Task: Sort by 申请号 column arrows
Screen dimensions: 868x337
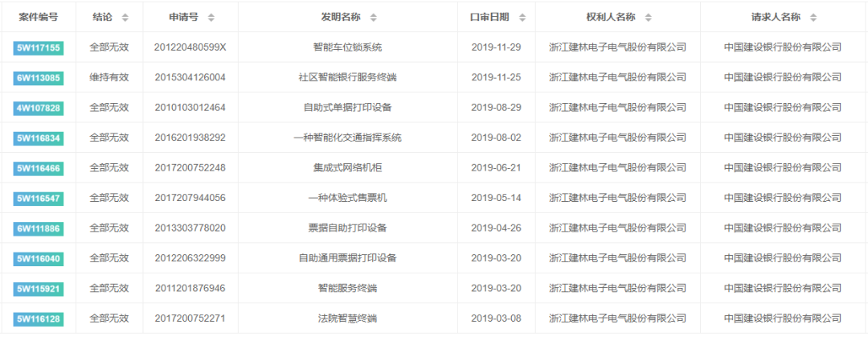Action: coord(211,17)
